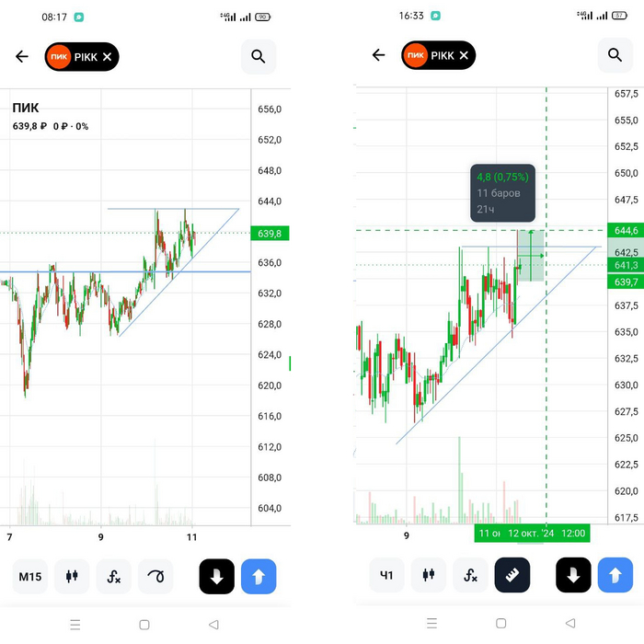Viewport: 644px width, 644px height.
Task: Open search on the right screen
Action: tap(615, 55)
